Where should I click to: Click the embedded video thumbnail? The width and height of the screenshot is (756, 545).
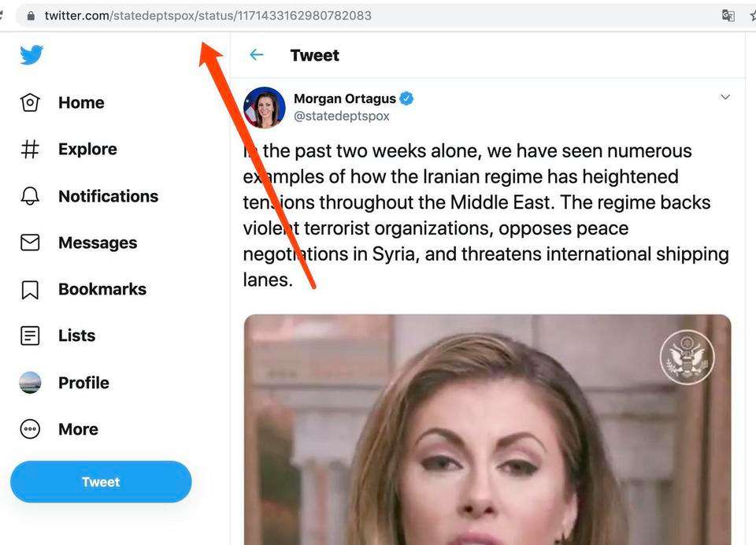point(487,430)
